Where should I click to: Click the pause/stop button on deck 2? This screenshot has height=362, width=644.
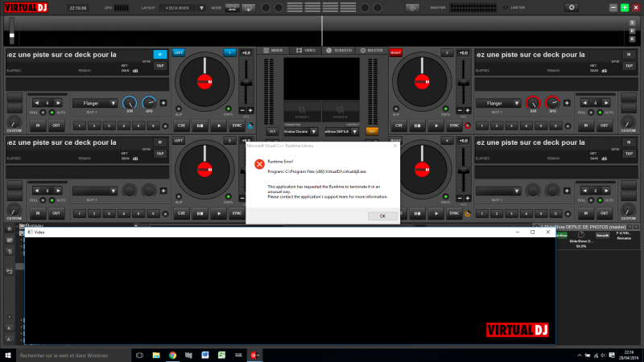tap(417, 125)
